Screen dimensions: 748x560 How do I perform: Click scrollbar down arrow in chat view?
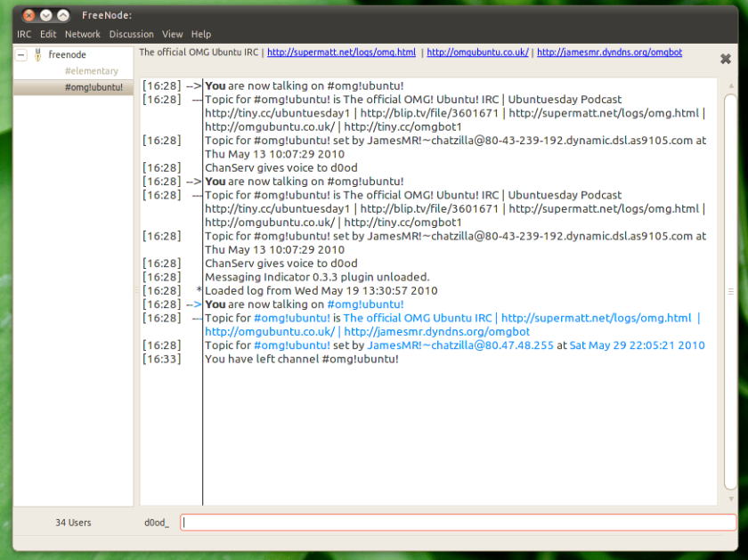731,499
